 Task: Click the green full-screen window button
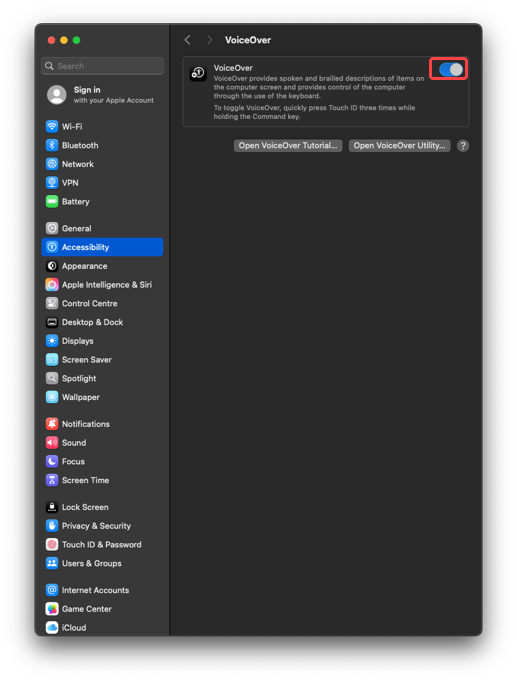(77, 40)
